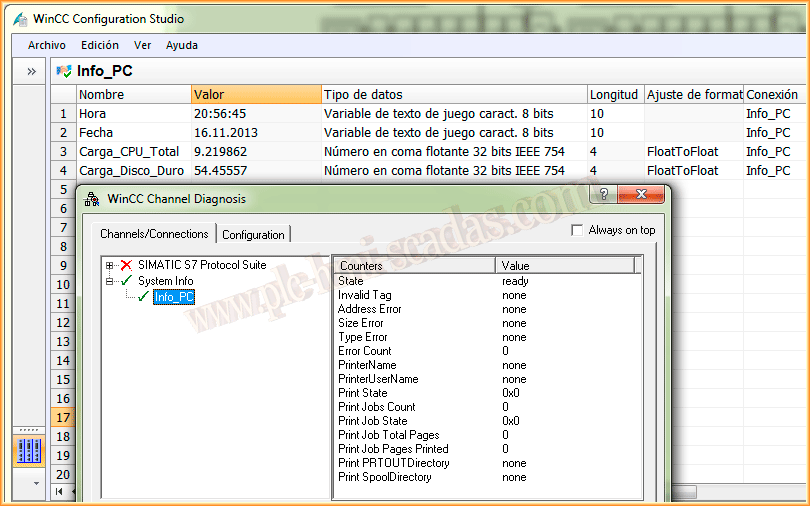The image size is (810, 506).
Task: Click the WinCC Configuration Studio title icon
Action: click(x=21, y=19)
